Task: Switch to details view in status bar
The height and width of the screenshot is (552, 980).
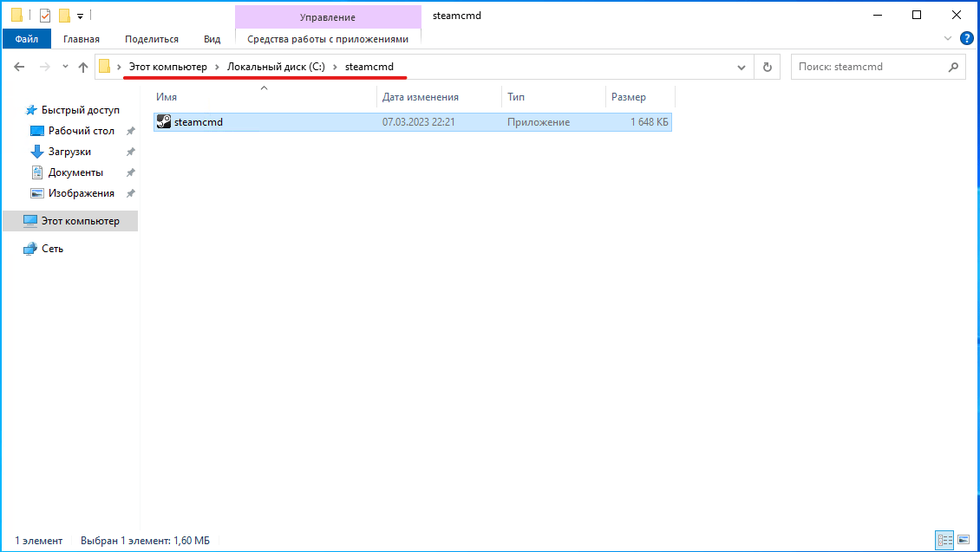Action: point(944,540)
